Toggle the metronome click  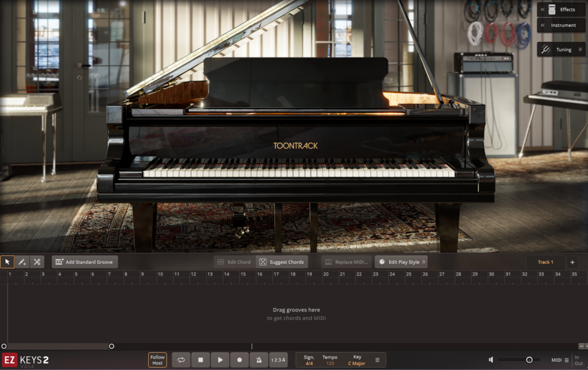258,360
